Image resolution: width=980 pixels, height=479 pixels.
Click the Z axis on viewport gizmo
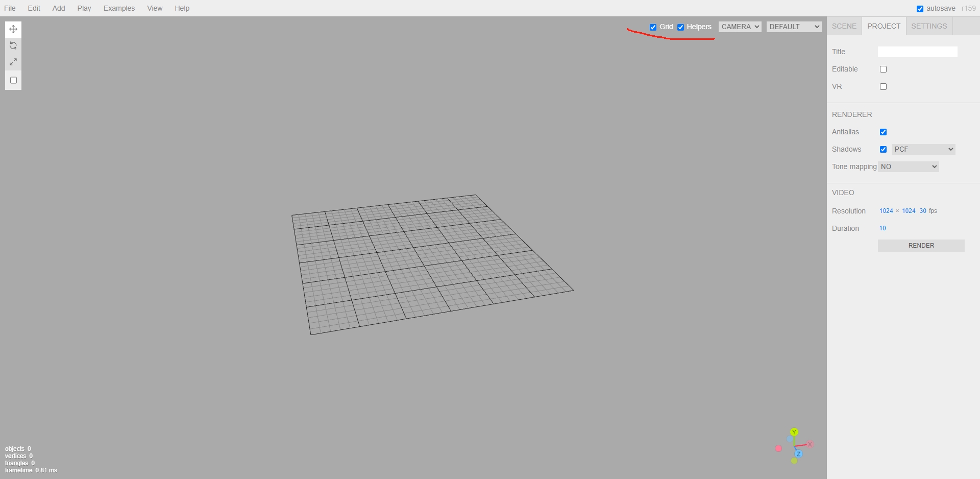tap(798, 454)
